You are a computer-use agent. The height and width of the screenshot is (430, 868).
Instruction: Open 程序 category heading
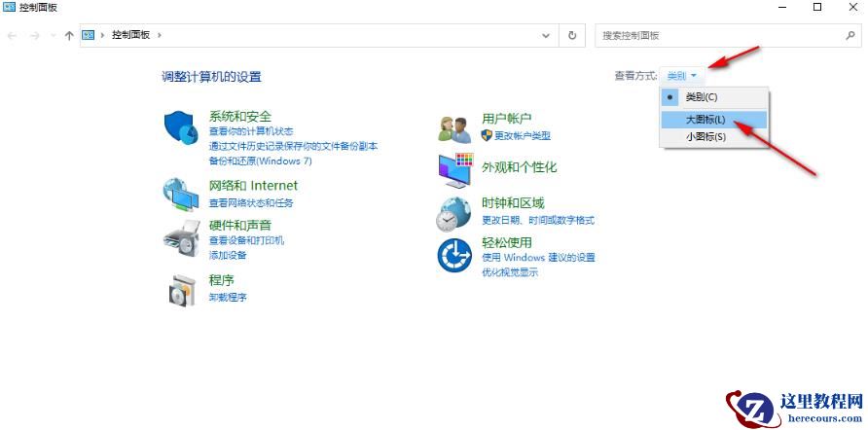coord(222,279)
